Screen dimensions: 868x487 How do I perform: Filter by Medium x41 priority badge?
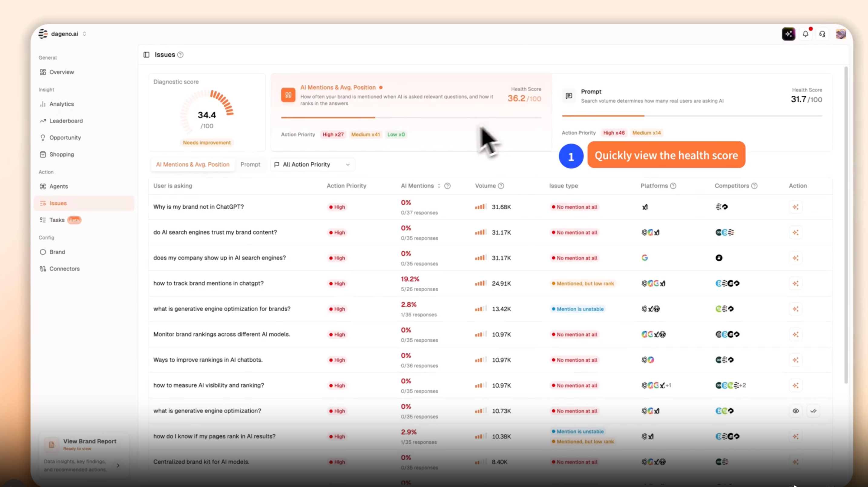coord(365,134)
